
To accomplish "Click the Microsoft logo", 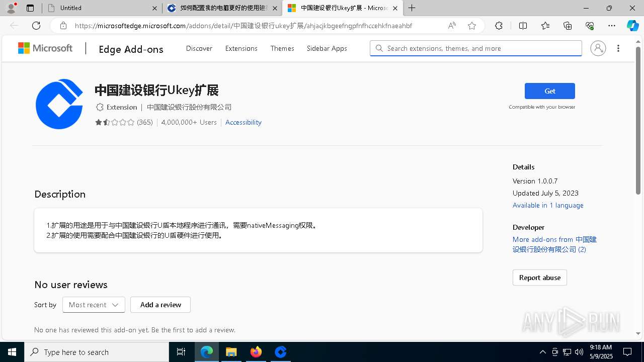I will 45,48.
